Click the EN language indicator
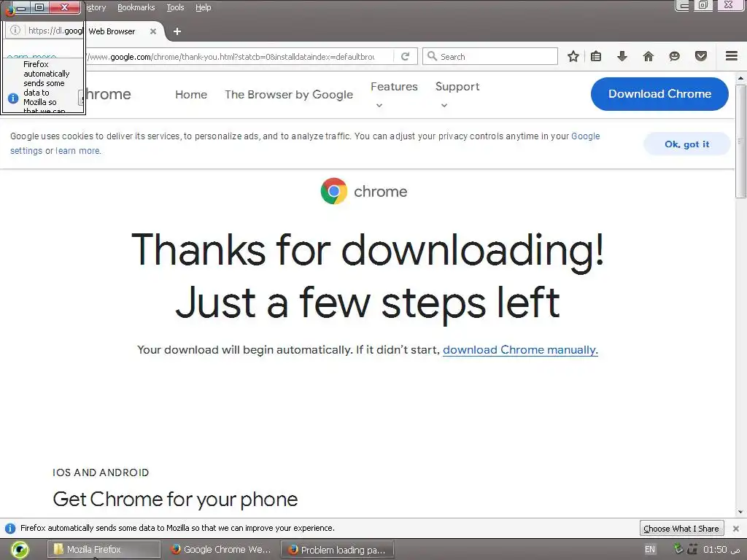747x560 pixels. pyautogui.click(x=650, y=550)
